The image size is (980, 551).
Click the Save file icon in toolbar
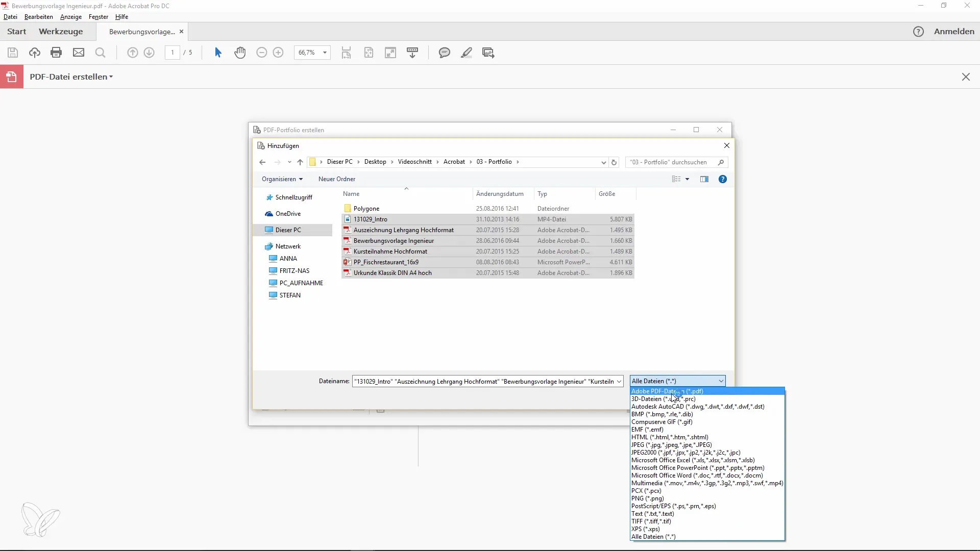pos(13,53)
